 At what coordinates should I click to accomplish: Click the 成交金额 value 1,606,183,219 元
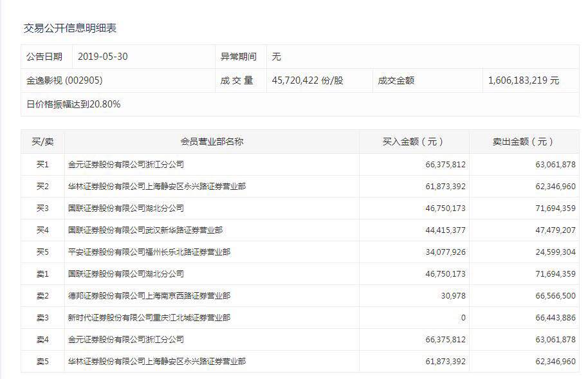pyautogui.click(x=524, y=80)
